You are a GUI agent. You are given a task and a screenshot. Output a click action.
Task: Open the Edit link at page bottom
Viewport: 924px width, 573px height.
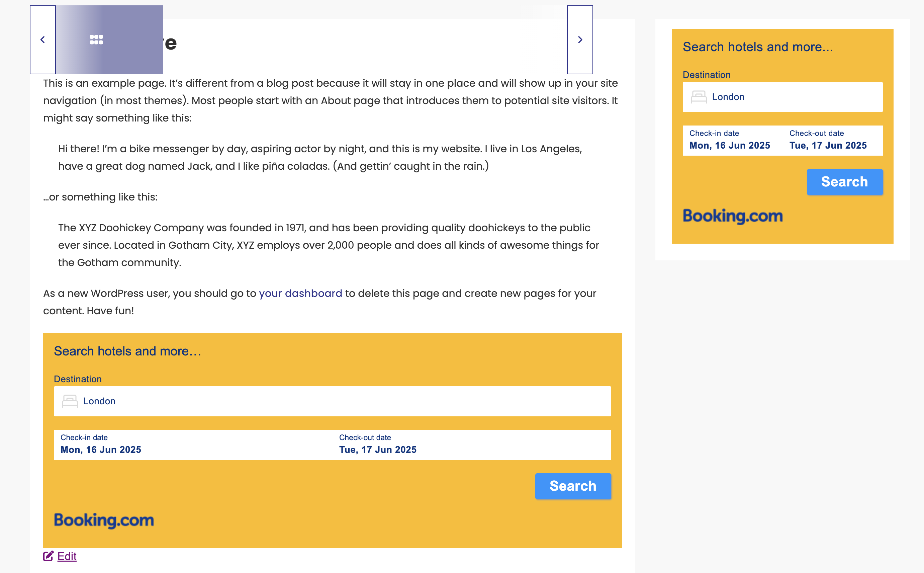67,556
